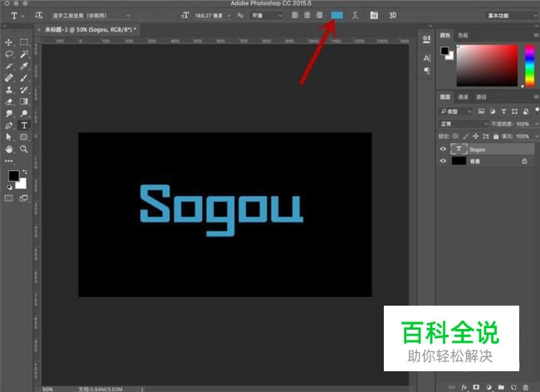Select the Move tool
Image resolution: width=540 pixels, height=392 pixels.
8,42
